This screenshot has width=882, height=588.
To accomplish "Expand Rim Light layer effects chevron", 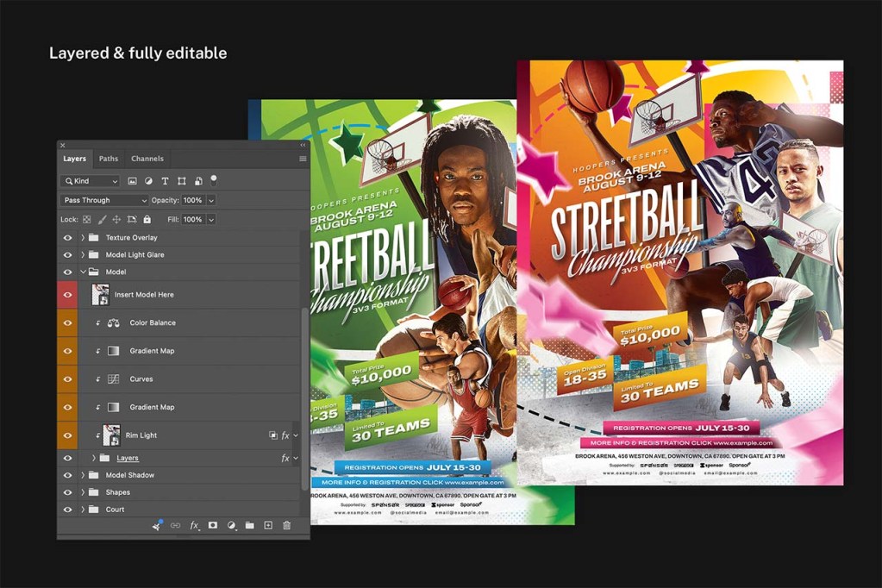I will coord(296,435).
